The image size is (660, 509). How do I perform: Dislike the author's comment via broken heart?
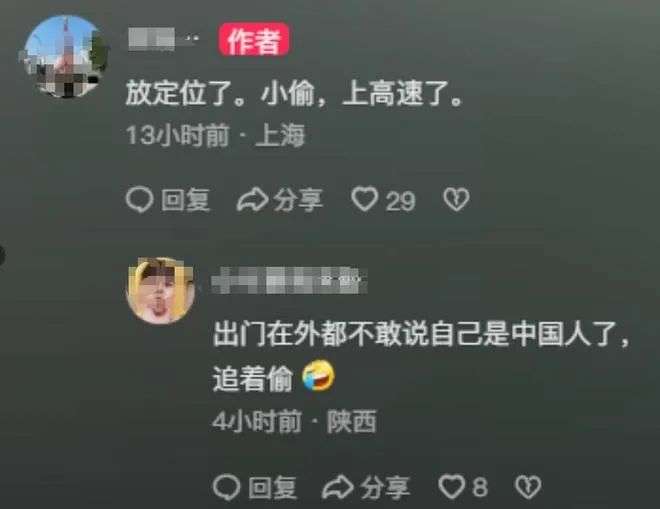point(456,200)
